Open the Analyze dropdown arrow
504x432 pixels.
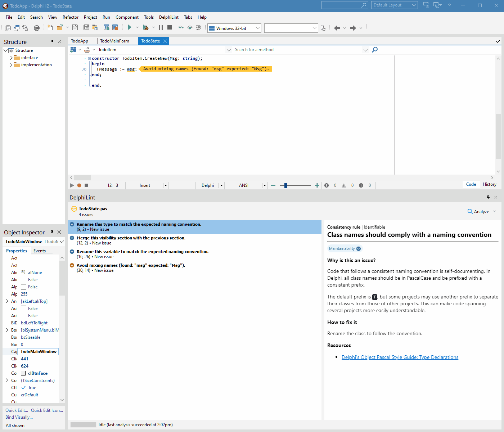494,211
